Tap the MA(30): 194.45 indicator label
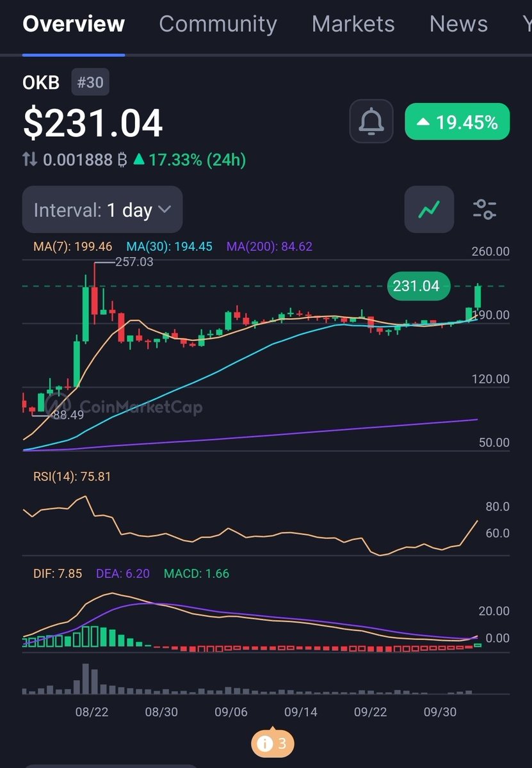 coord(169,246)
